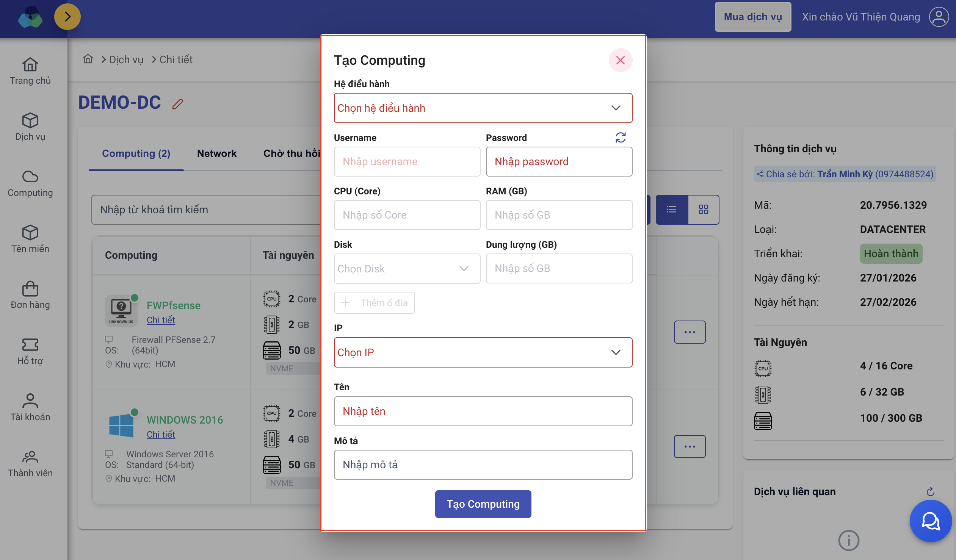Click the regenerate password refresh icon
This screenshot has width=956, height=560.
(620, 137)
